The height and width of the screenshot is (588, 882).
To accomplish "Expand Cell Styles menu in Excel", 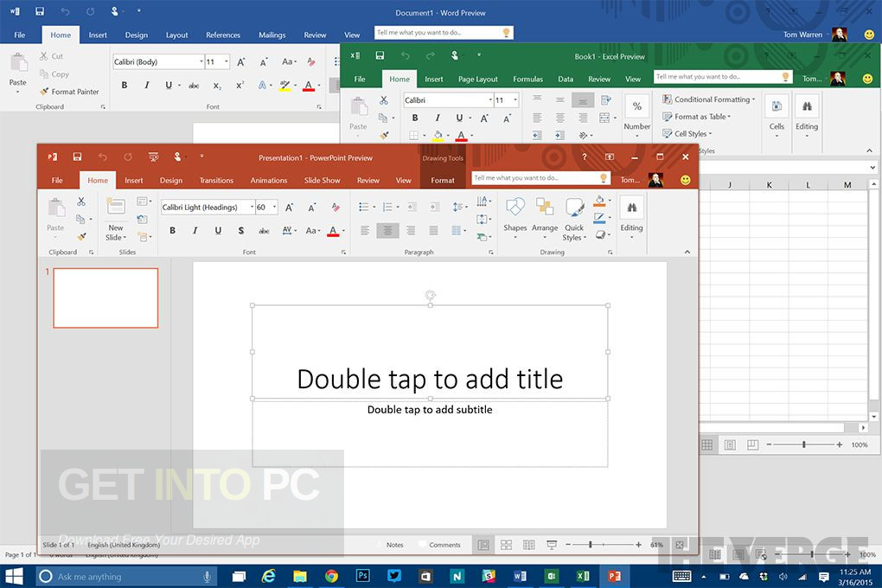I will (687, 134).
